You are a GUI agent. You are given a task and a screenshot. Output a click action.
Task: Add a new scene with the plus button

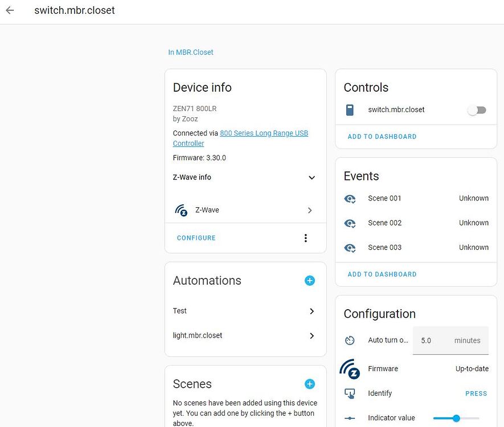309,384
